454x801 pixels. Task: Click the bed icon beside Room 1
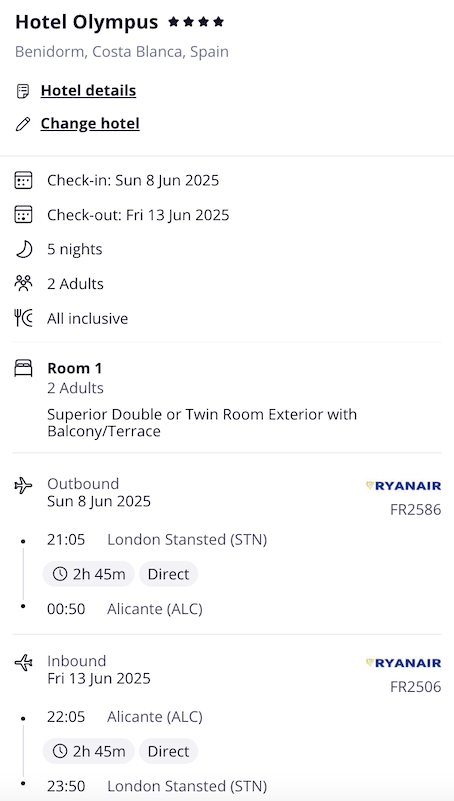pyautogui.click(x=23, y=368)
